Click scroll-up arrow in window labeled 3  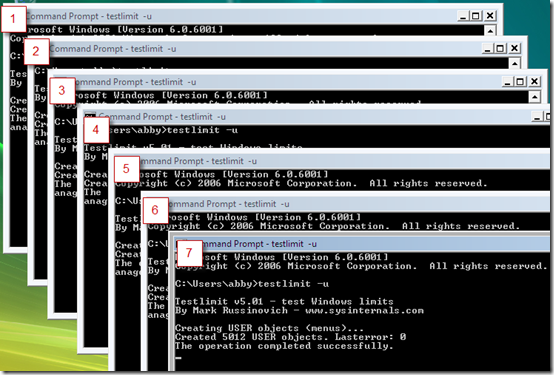tap(535, 96)
